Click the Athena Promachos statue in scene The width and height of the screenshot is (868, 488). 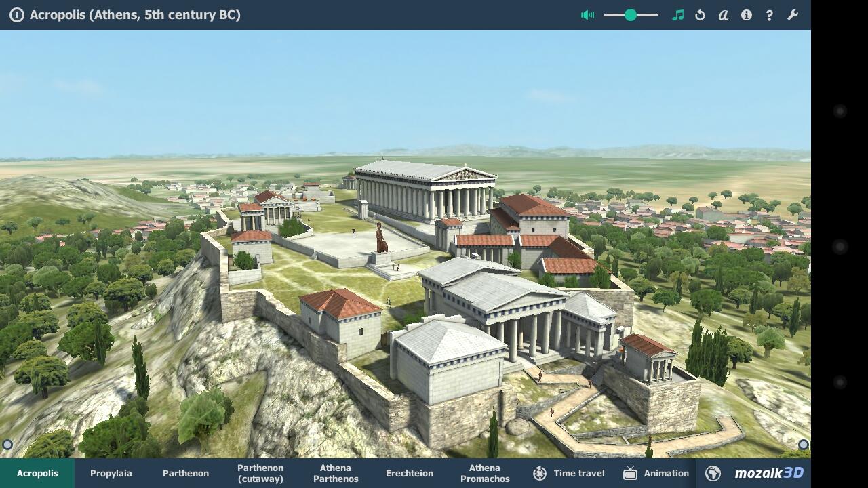(381, 238)
